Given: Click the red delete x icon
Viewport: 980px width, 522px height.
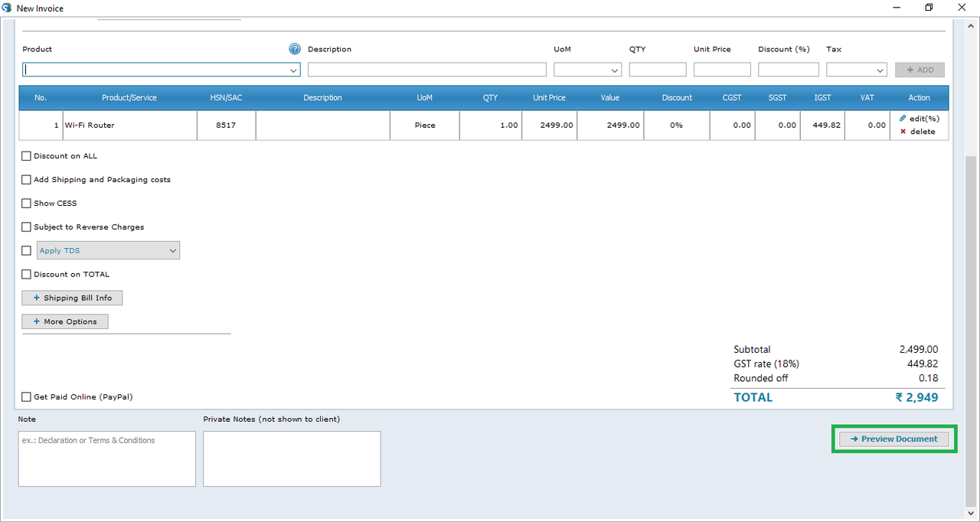Looking at the screenshot, I should (x=903, y=132).
